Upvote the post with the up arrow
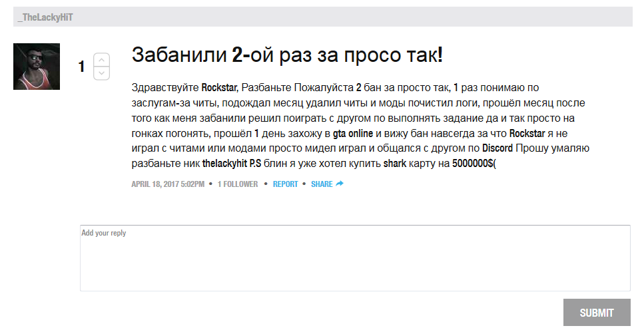The height and width of the screenshot is (332, 644). 101,60
